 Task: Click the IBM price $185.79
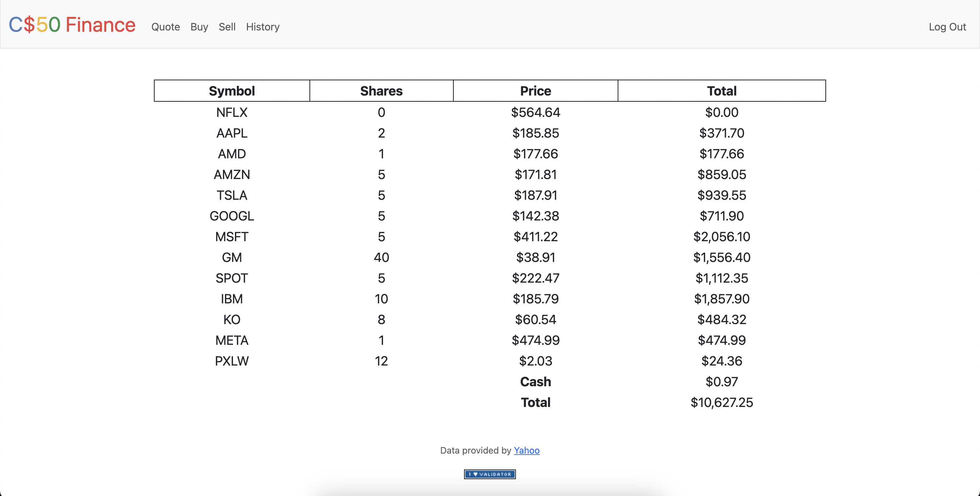tap(535, 299)
